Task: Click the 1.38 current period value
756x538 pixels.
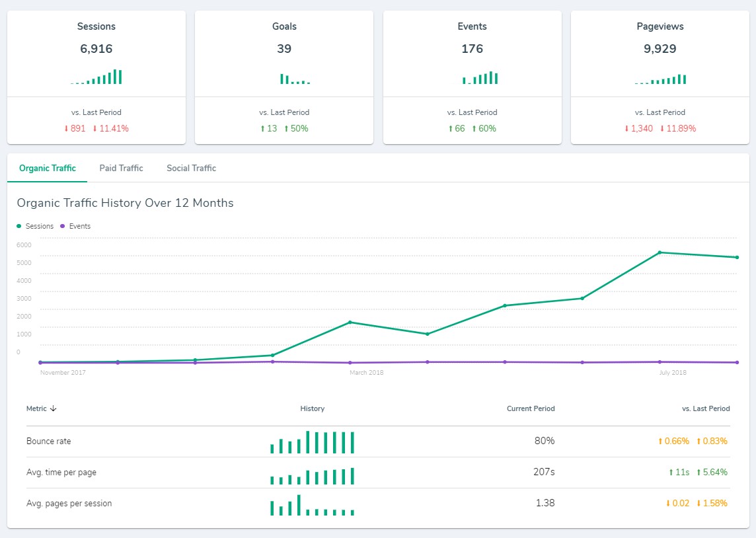Action: [545, 503]
